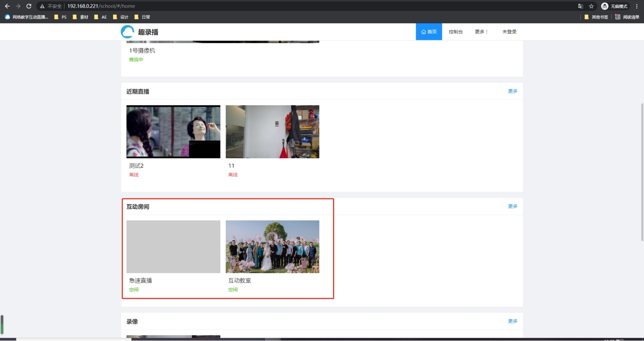Click 空闲 status under 互动教室
The height and width of the screenshot is (341, 644).
point(233,290)
